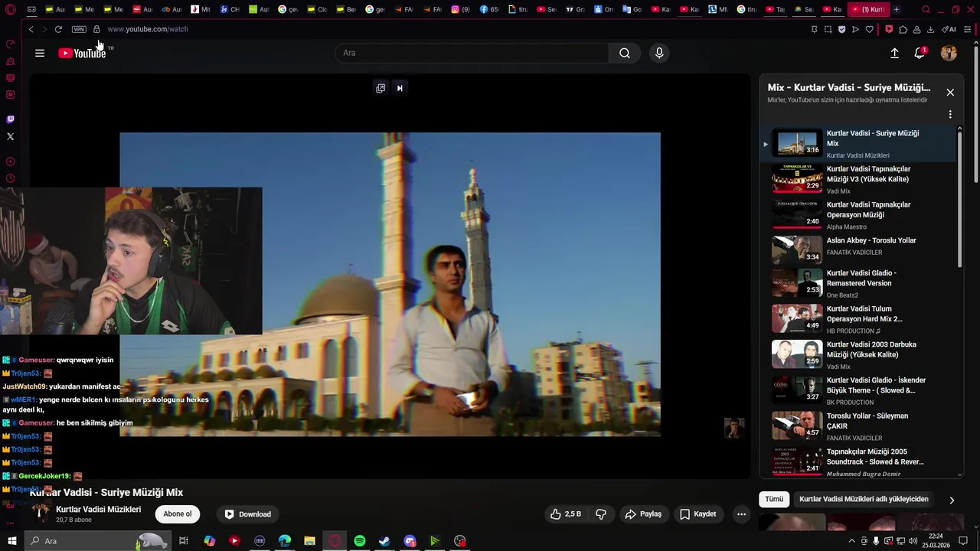Filter by Kurtlar Vadisi Müzikleri adlı yükleyiciden

click(x=864, y=499)
